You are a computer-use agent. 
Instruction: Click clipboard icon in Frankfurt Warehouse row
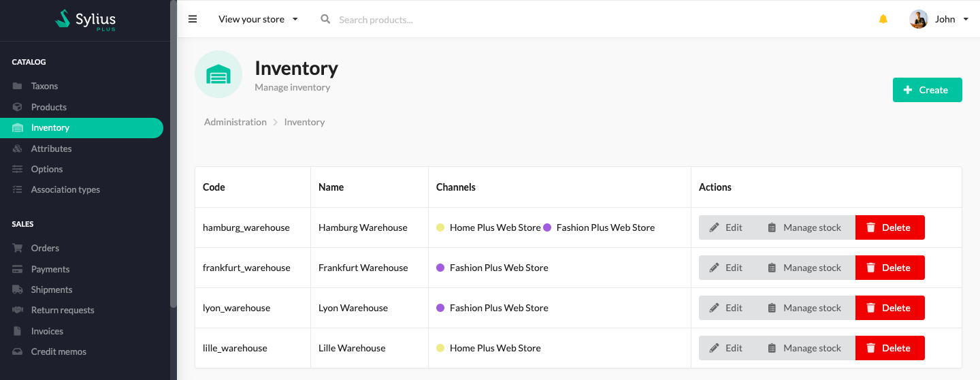click(772, 268)
